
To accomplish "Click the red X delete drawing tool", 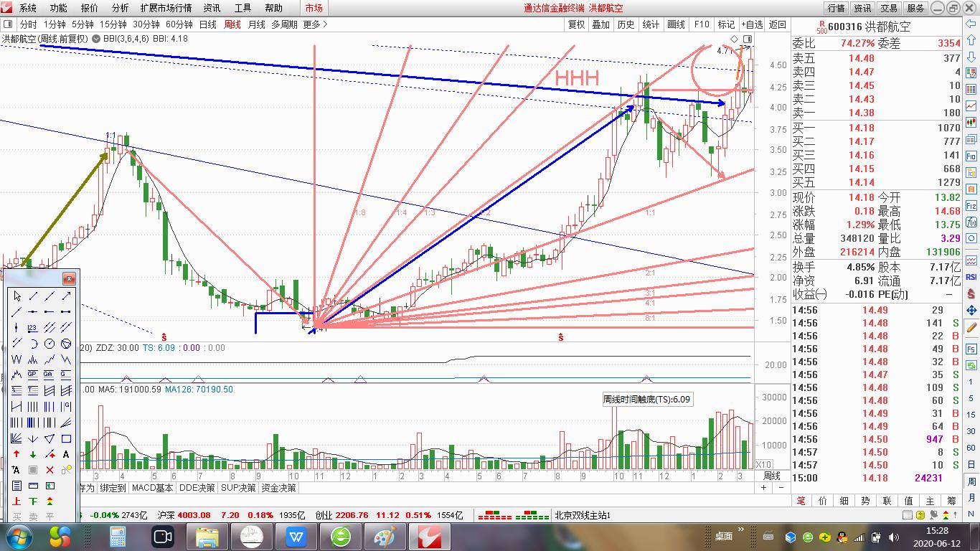I will click(50, 470).
